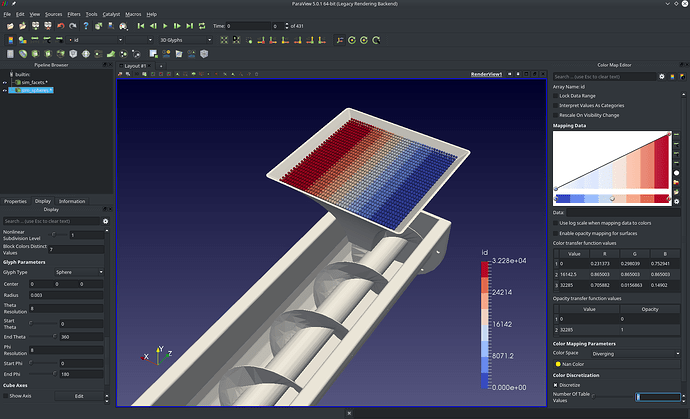Open the 3D Glyphs representation dropdown
690x419 pixels.
tap(185, 40)
